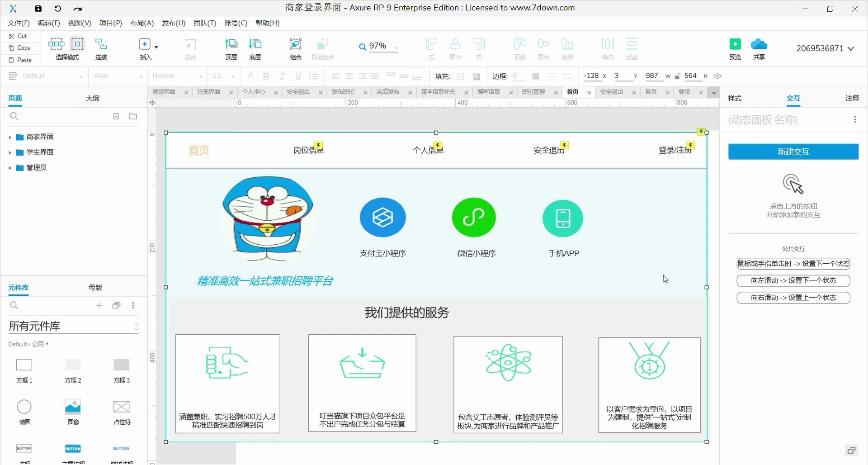Image resolution: width=868 pixels, height=465 pixels.
Task: Open the 团队(T) menu
Action: [205, 23]
